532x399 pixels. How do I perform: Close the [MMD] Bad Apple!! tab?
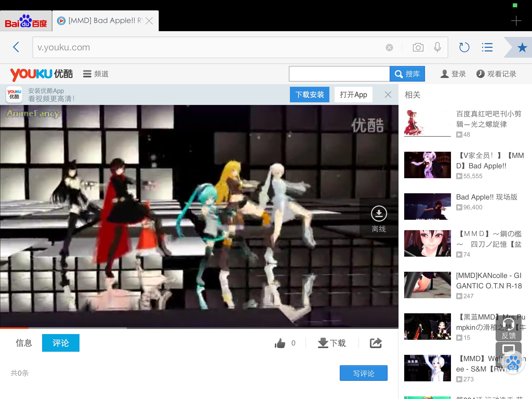coord(149,21)
